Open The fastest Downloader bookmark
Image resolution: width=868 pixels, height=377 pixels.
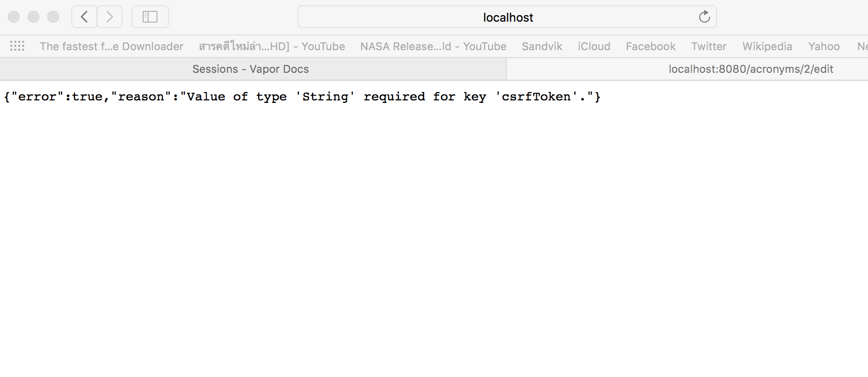click(x=112, y=46)
